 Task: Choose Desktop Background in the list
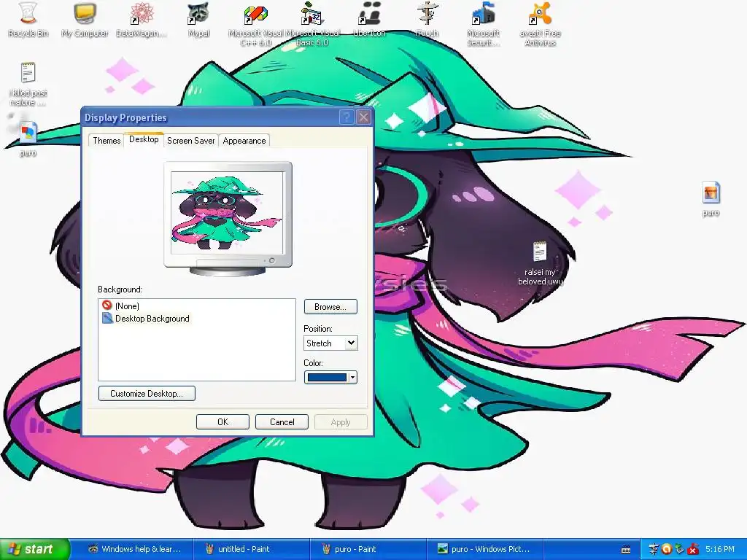tap(152, 319)
